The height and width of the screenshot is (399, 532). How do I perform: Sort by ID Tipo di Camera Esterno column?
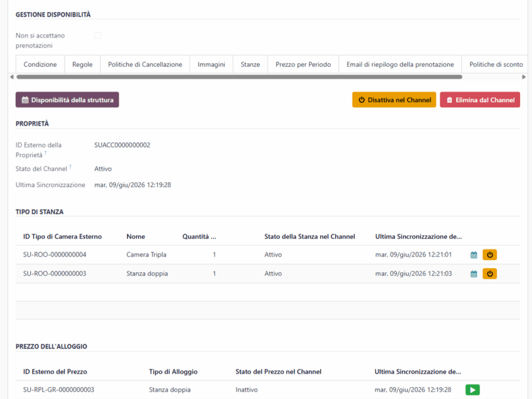pos(62,236)
